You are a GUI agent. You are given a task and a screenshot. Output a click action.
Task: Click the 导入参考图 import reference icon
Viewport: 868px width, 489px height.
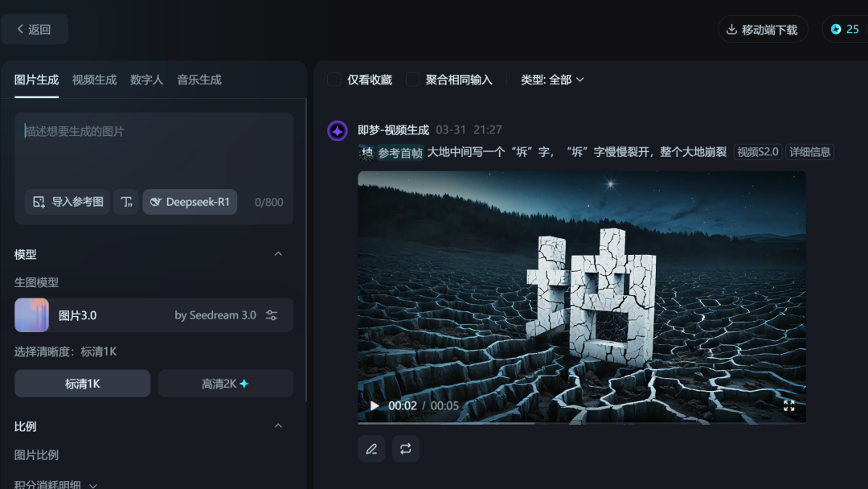click(37, 203)
